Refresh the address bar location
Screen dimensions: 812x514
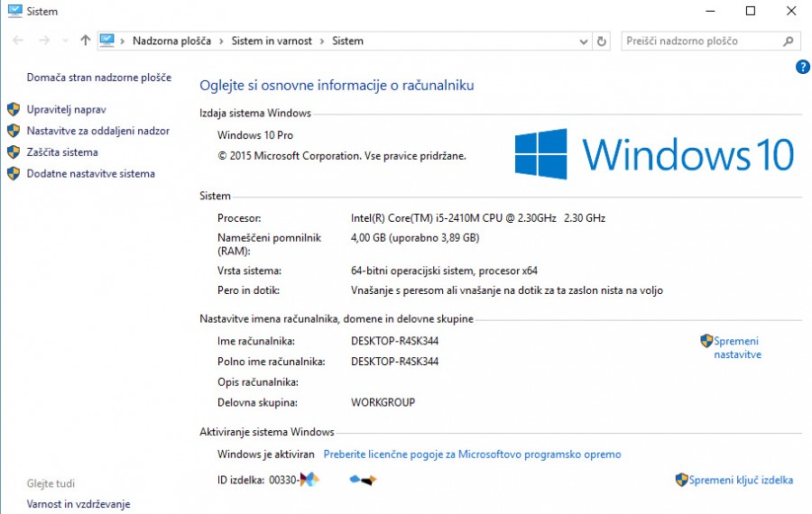point(603,41)
